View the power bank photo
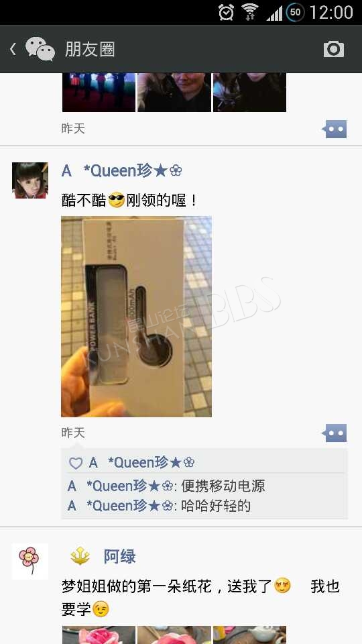The width and height of the screenshot is (362, 644). click(136, 317)
